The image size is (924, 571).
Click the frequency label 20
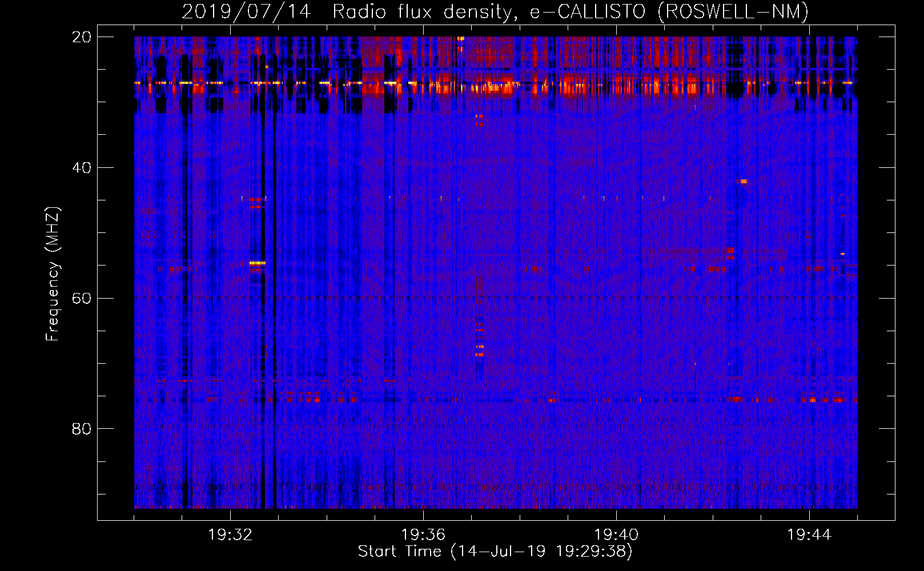(x=82, y=37)
